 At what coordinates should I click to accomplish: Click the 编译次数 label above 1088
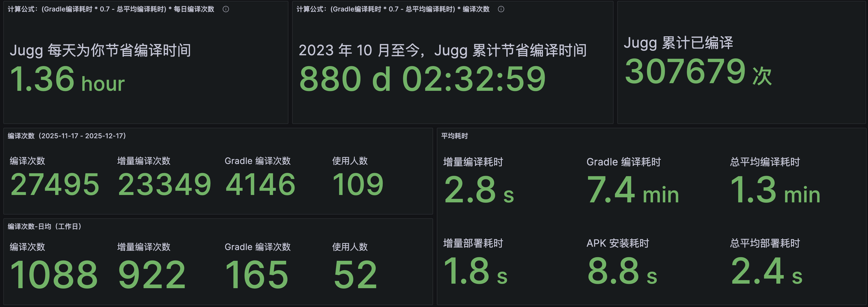[27, 247]
